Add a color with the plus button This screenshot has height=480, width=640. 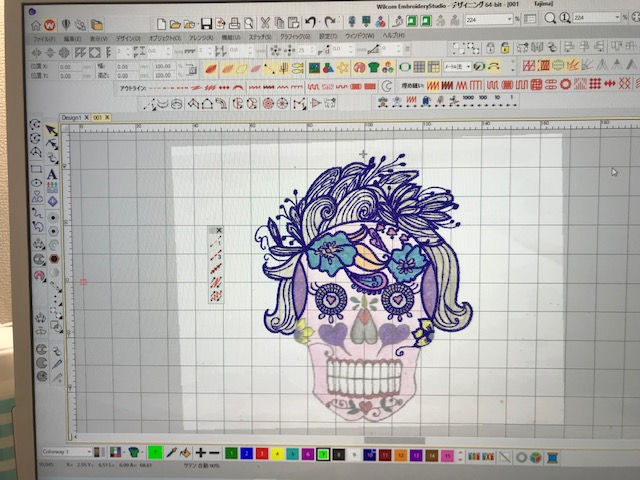[x=201, y=453]
